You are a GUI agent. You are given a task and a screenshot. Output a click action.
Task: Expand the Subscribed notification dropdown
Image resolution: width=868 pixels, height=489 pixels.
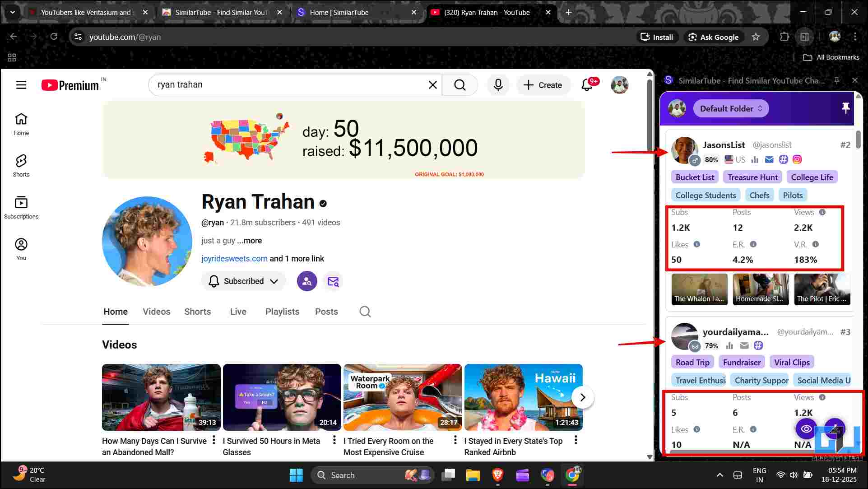(x=243, y=281)
